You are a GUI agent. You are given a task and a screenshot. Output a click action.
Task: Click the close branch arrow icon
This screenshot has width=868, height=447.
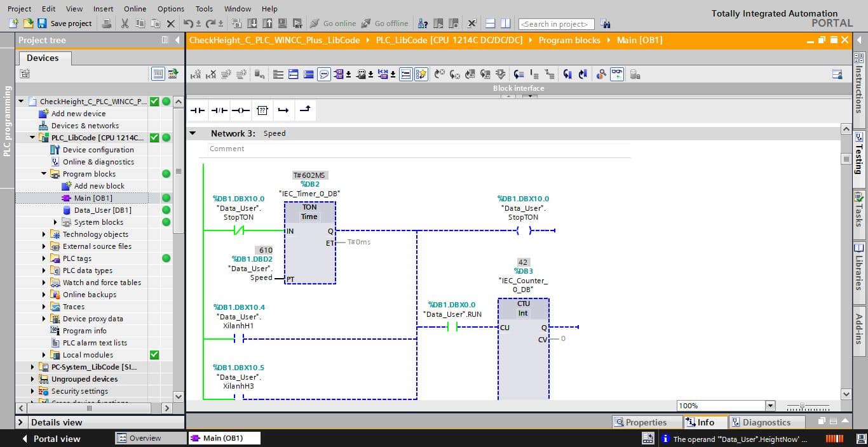(x=305, y=110)
